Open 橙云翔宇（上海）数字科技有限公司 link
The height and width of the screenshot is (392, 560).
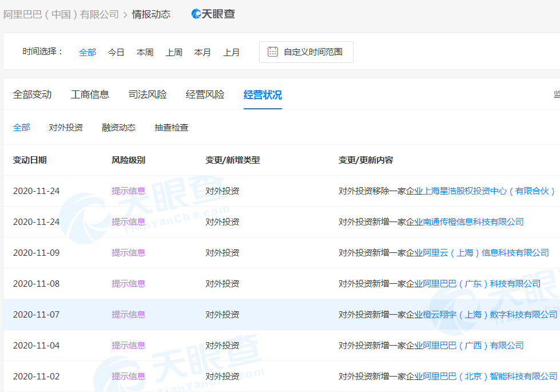490,315
